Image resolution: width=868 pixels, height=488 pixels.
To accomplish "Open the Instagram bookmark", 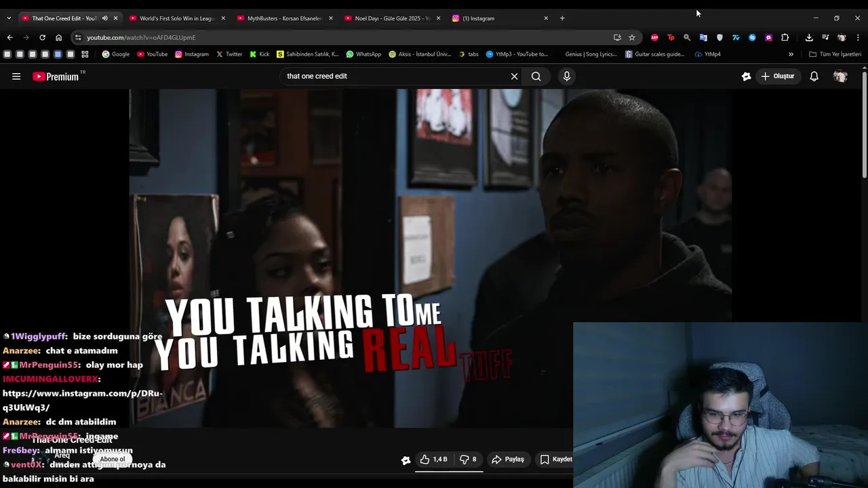I will tap(192, 54).
